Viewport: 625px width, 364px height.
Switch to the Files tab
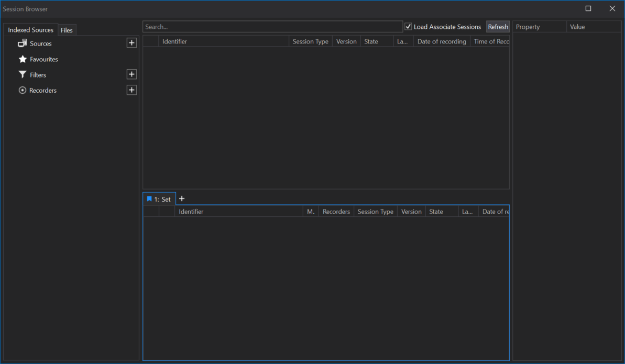[67, 30]
